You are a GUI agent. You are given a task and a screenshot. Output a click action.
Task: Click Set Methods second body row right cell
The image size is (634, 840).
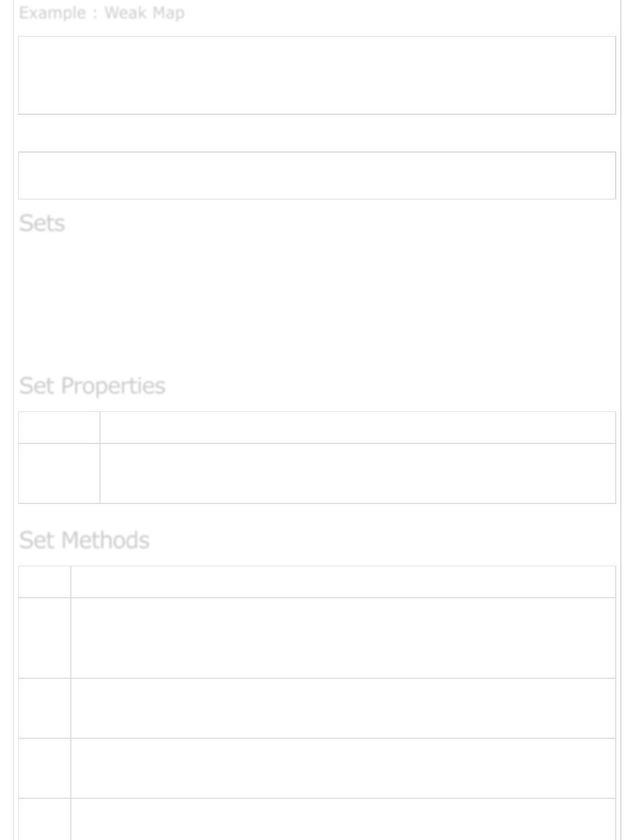tap(343, 709)
